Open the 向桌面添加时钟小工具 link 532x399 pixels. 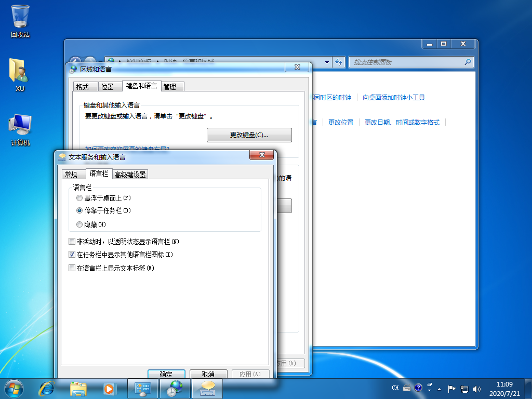(394, 98)
